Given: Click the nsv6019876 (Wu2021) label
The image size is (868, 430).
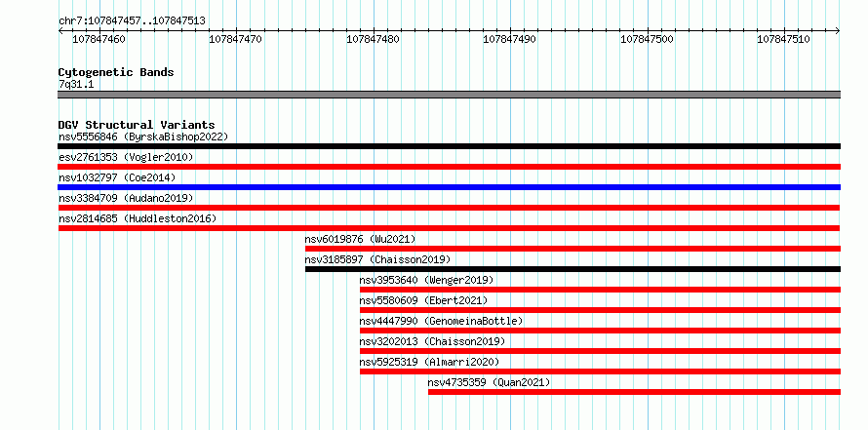Looking at the screenshot, I should [x=360, y=239].
